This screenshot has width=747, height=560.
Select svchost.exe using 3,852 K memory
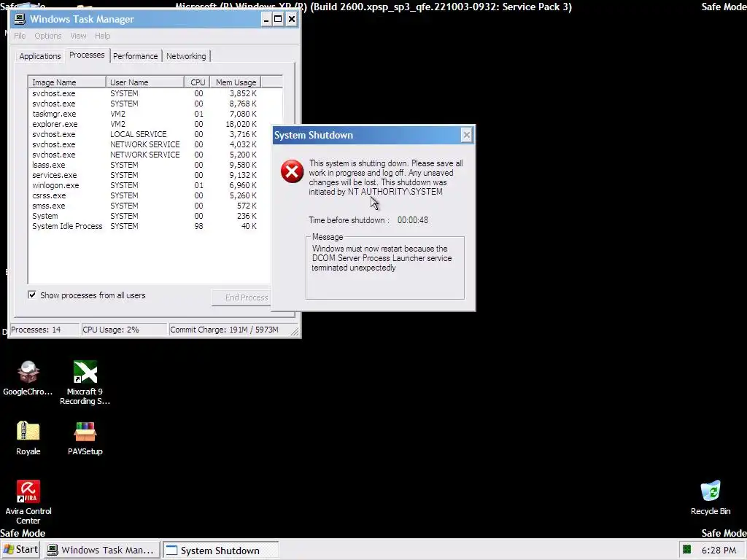click(144, 93)
